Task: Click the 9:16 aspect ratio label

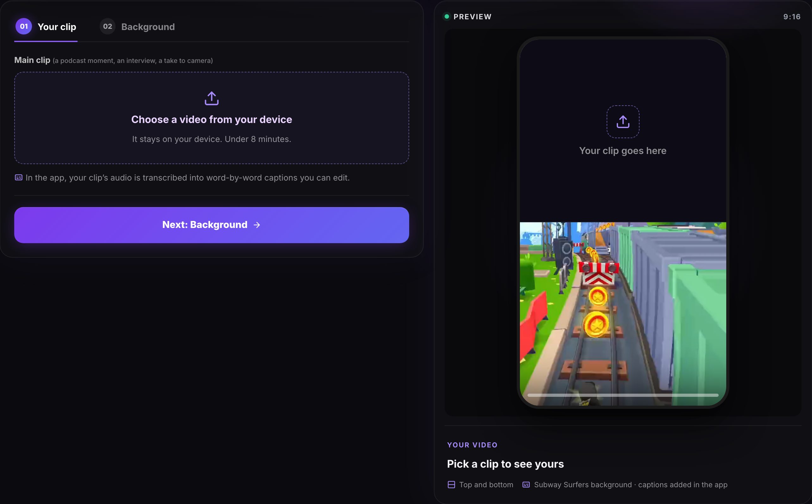Action: pos(792,17)
